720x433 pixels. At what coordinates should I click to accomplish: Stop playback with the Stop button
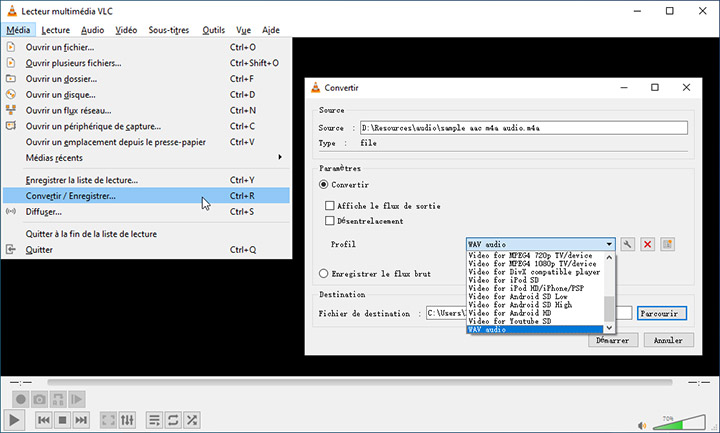[62, 420]
